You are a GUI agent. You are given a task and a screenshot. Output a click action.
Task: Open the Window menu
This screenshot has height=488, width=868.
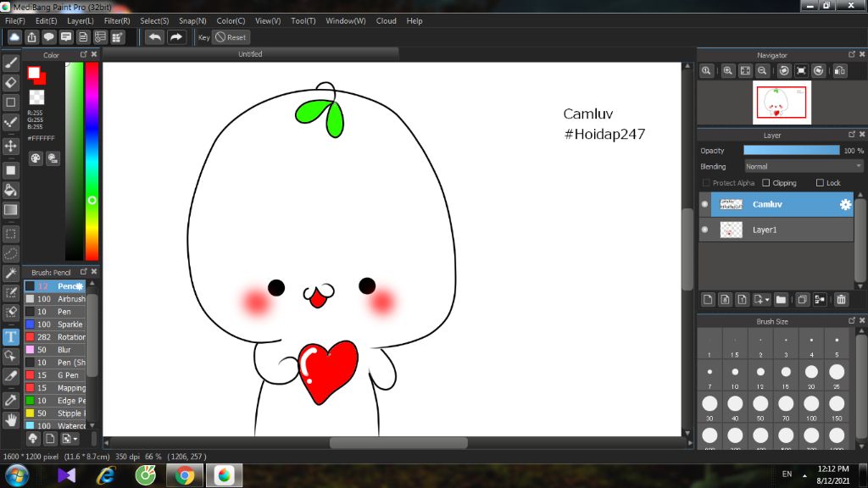coord(346,21)
